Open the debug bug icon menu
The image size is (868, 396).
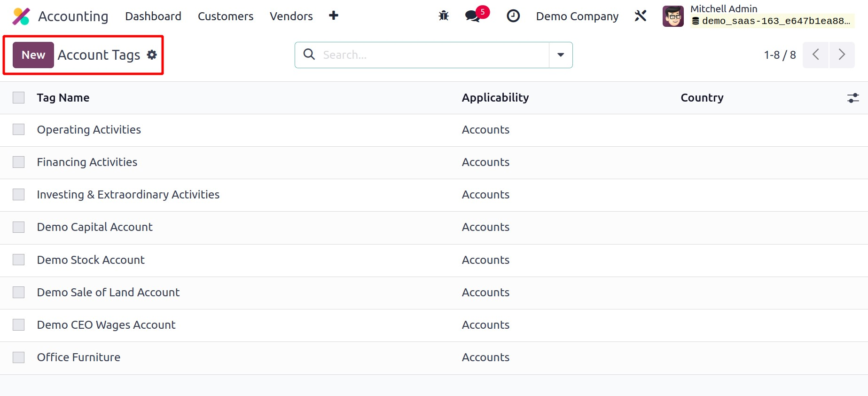(444, 16)
